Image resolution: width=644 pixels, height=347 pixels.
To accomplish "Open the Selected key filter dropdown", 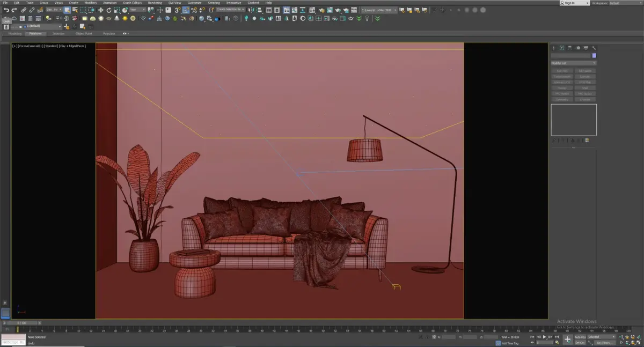I will [601, 337].
